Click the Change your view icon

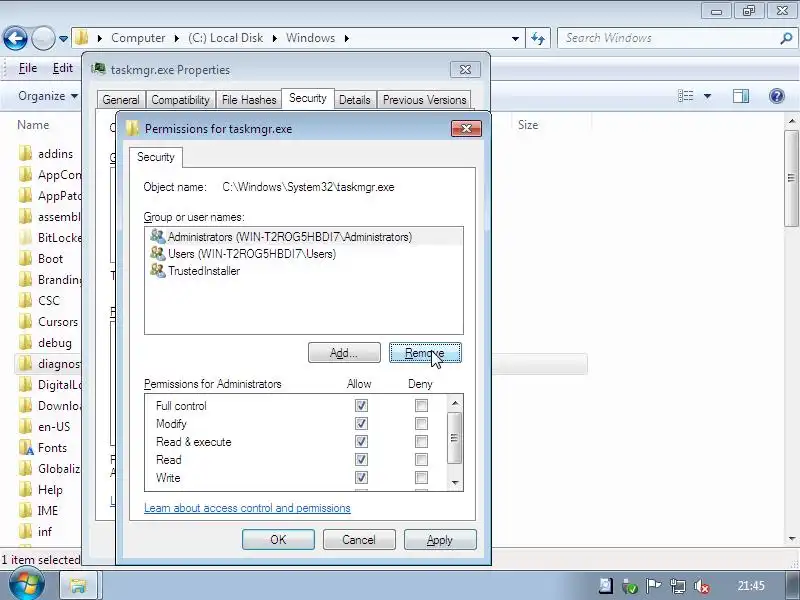pyautogui.click(x=685, y=96)
